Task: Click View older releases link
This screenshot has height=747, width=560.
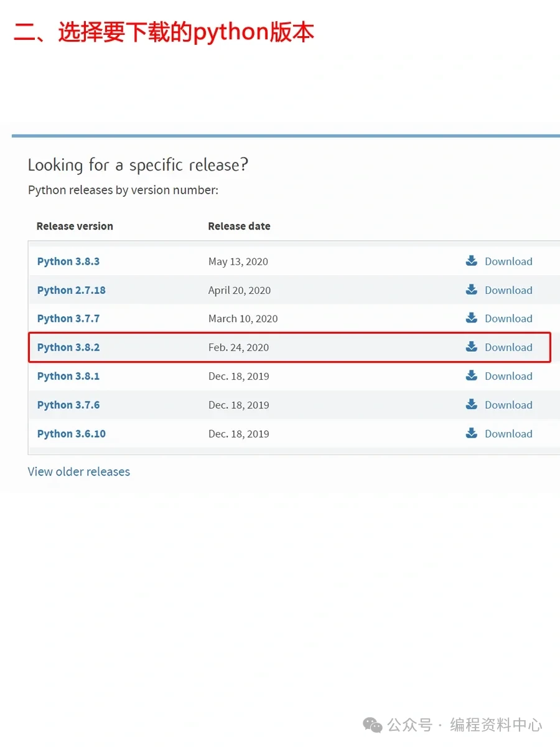Action: (x=79, y=472)
